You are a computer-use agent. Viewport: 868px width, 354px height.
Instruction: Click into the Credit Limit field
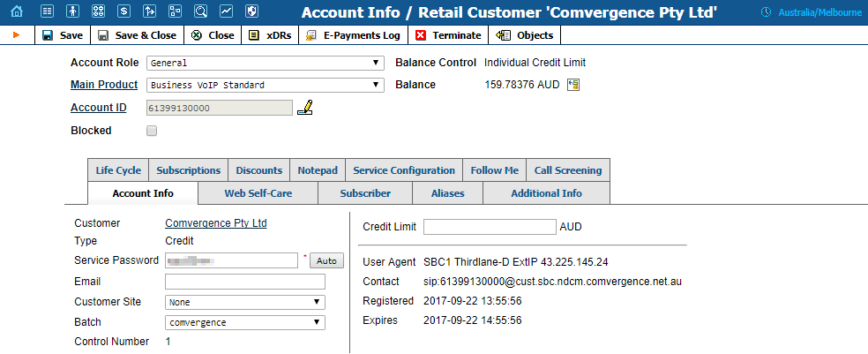pos(490,227)
